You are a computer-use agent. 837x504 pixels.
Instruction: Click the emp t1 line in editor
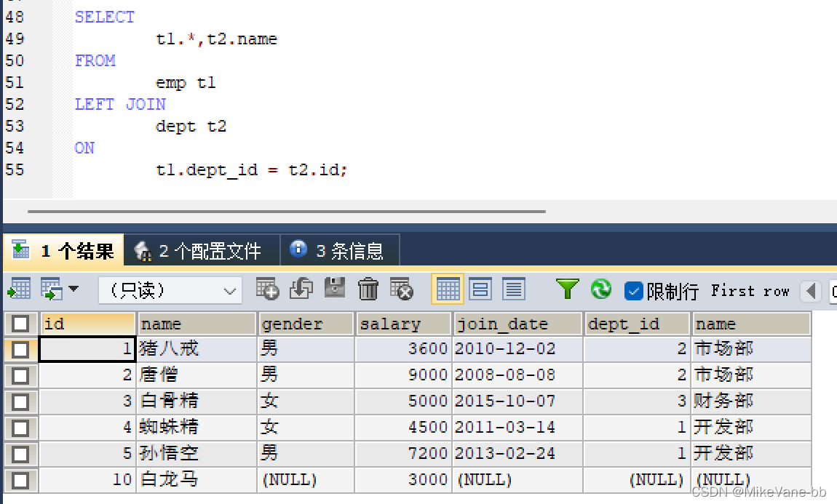(x=186, y=83)
